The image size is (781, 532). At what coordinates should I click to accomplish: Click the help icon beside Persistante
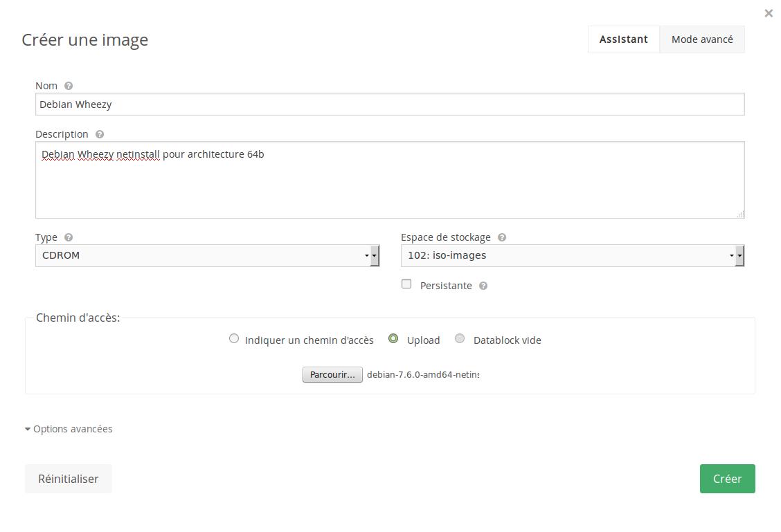(x=483, y=286)
